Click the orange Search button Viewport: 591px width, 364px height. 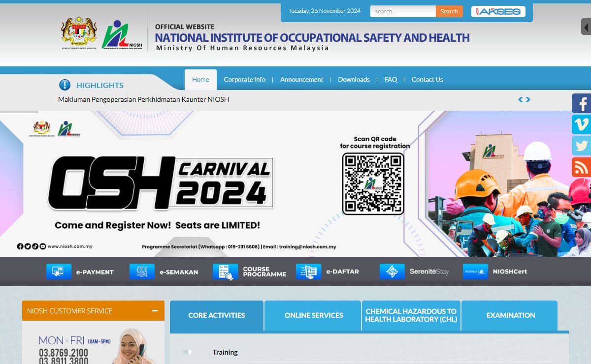click(x=449, y=11)
